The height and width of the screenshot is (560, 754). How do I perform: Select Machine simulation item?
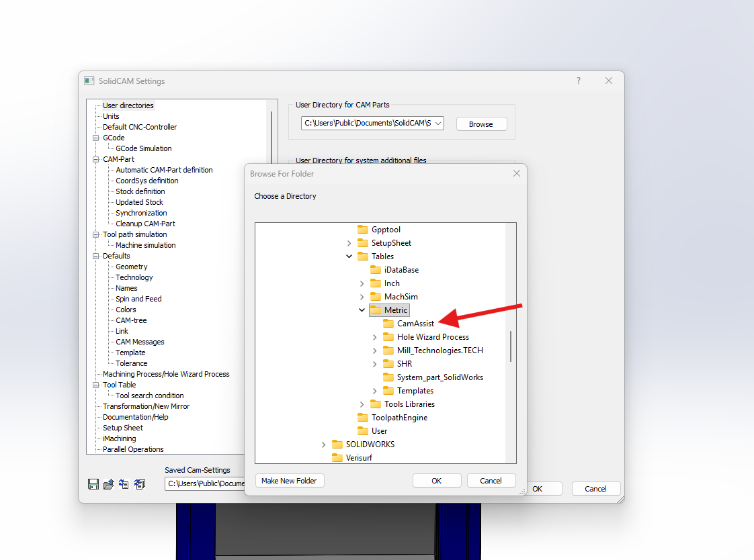pos(145,245)
